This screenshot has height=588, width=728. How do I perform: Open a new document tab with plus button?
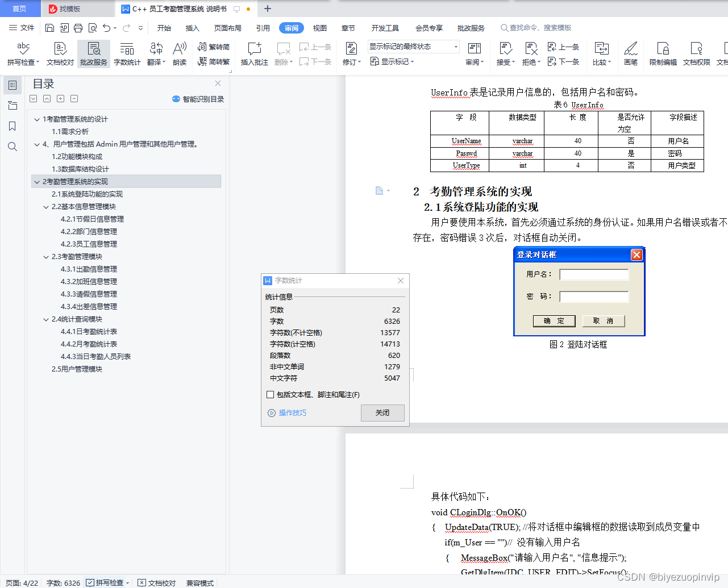[x=268, y=9]
